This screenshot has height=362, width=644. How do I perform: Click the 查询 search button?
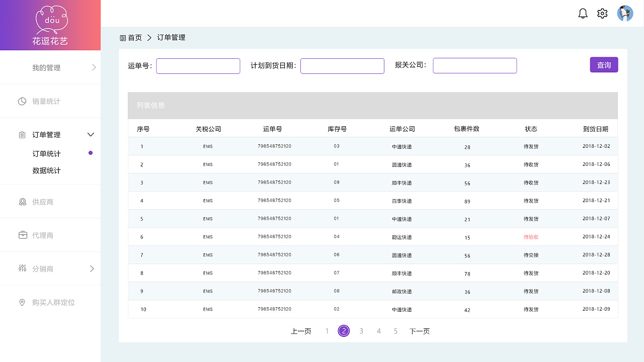coord(604,65)
